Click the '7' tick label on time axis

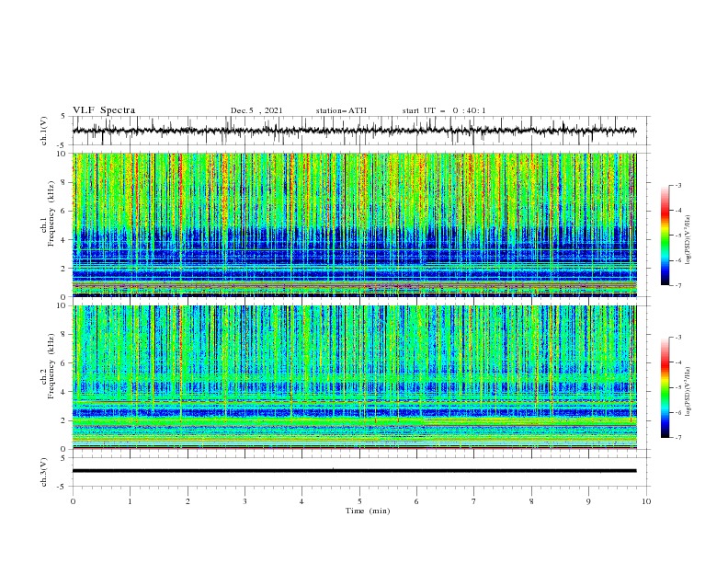474,501
